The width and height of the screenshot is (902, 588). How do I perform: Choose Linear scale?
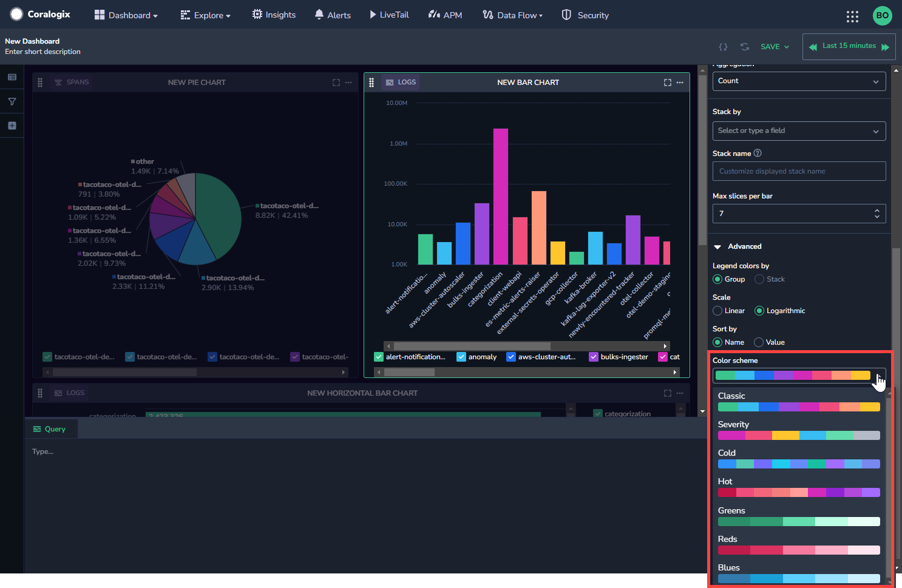click(717, 311)
